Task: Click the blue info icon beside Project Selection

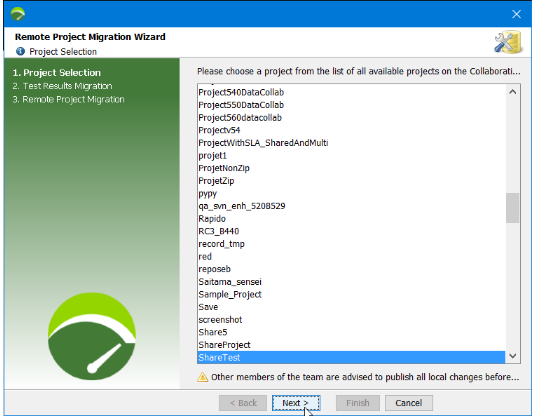Action: tap(20, 52)
